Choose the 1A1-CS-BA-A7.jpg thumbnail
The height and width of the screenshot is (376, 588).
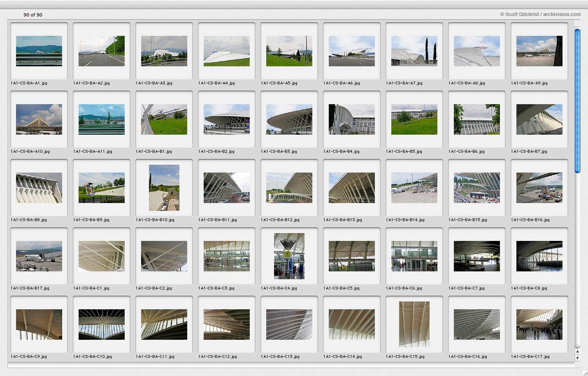[414, 51]
